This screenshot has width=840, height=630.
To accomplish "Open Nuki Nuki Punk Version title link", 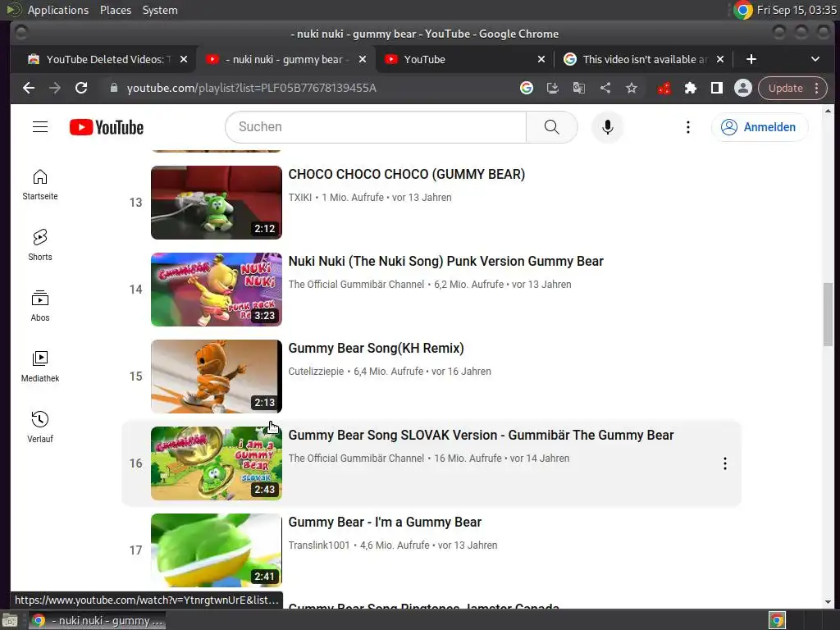I will click(x=445, y=262).
